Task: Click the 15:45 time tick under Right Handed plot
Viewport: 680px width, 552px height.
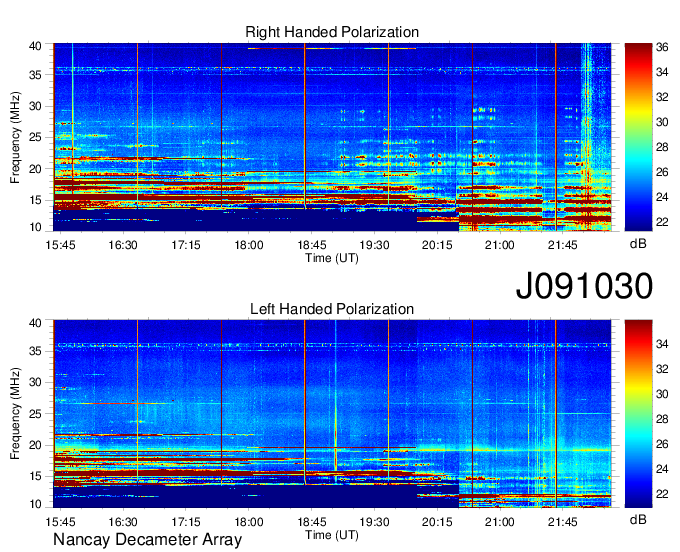Action: [x=60, y=245]
